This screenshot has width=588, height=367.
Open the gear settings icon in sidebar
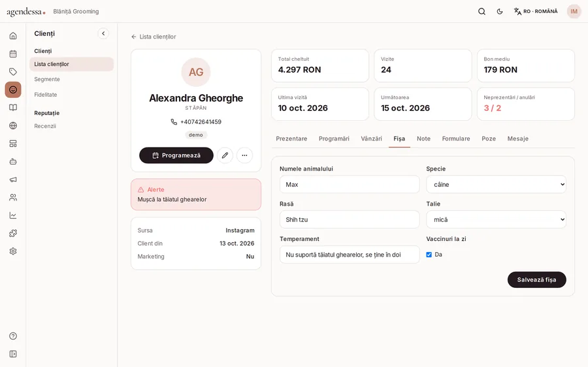coord(13,251)
